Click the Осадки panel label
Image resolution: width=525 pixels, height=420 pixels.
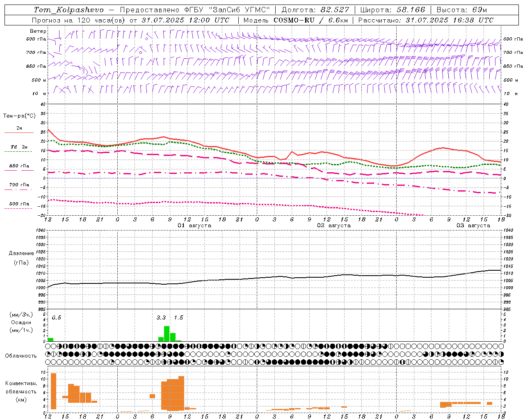[x=21, y=322]
